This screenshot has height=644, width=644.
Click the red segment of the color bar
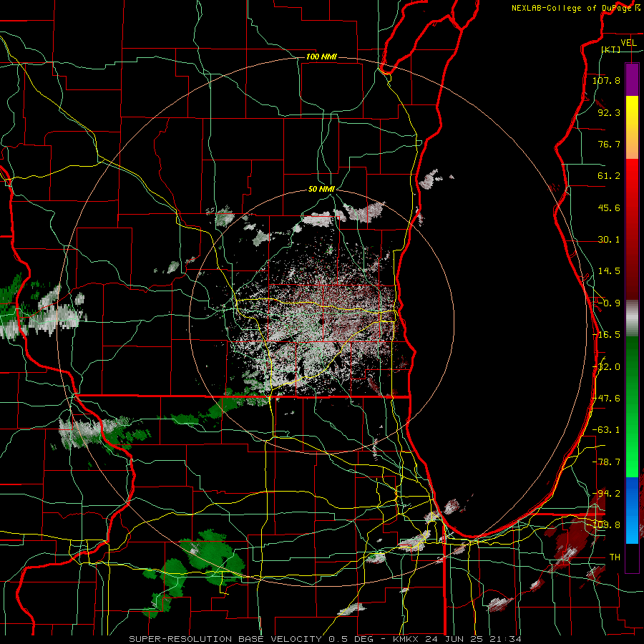(x=632, y=229)
